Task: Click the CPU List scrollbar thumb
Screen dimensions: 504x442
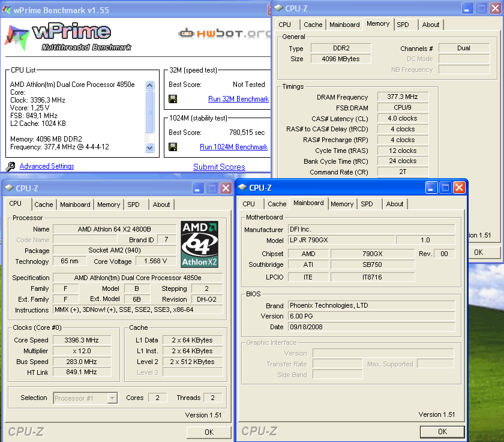Action: tap(149, 112)
